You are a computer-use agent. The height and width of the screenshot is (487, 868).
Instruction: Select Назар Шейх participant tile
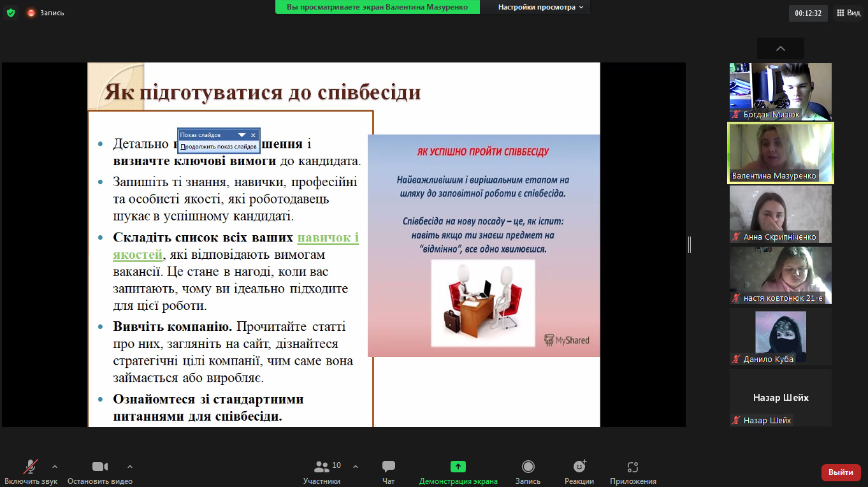click(x=781, y=398)
